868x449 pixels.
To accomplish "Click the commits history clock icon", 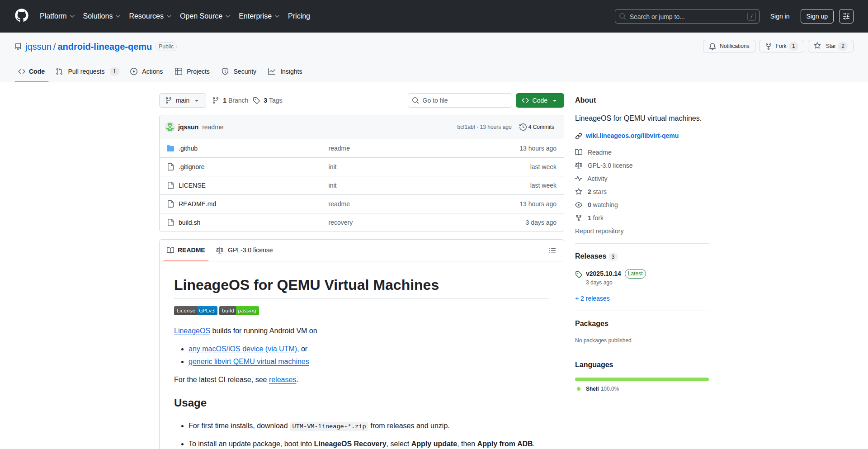I will click(523, 127).
